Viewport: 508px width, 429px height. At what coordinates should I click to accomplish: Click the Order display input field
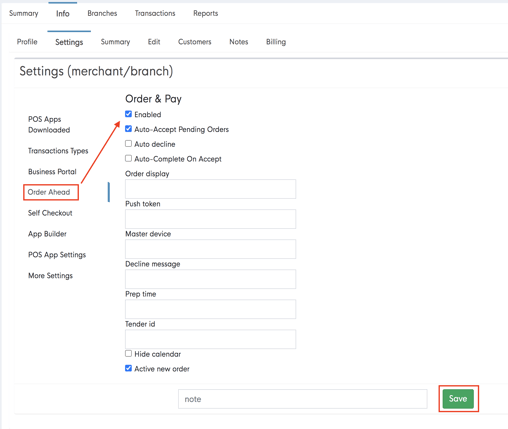pyautogui.click(x=210, y=189)
